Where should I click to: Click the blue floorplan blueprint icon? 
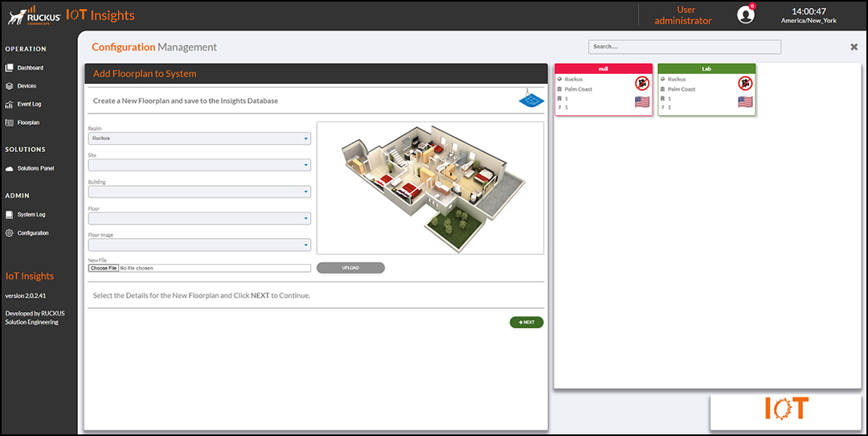point(531,99)
